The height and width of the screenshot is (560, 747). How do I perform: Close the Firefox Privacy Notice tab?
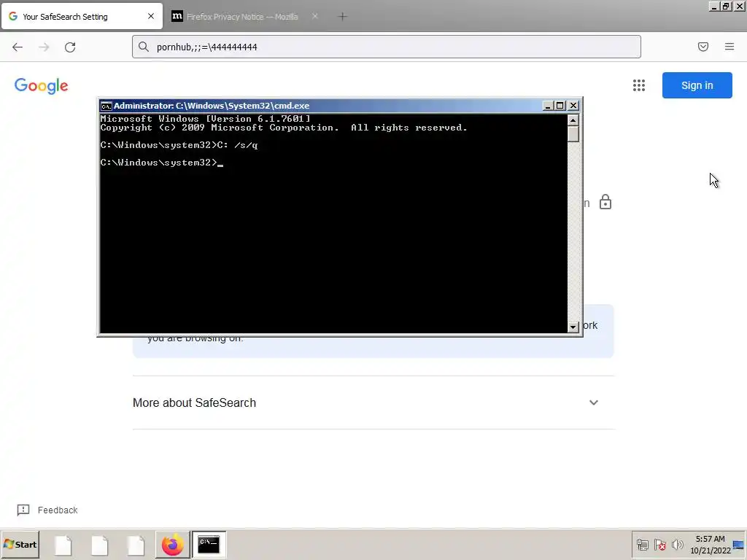tap(314, 16)
